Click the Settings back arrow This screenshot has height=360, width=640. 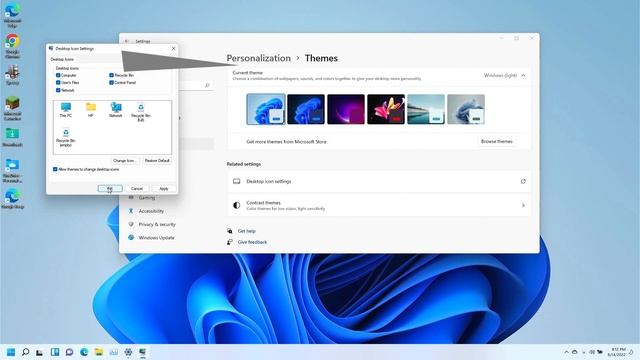tap(127, 41)
